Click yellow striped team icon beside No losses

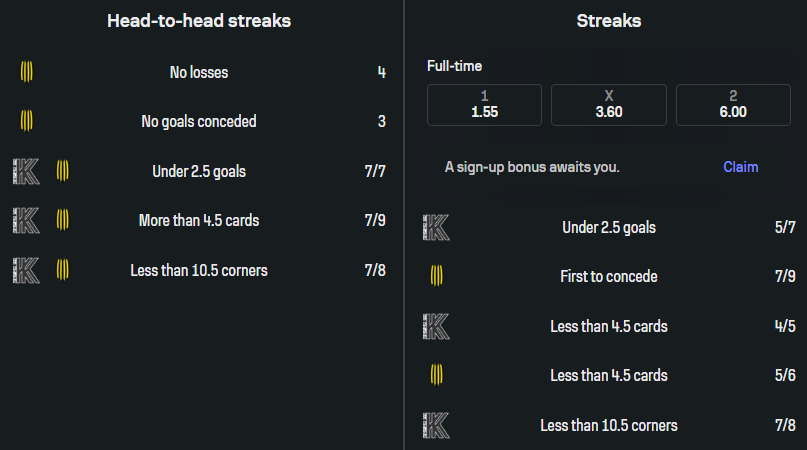(x=27, y=72)
